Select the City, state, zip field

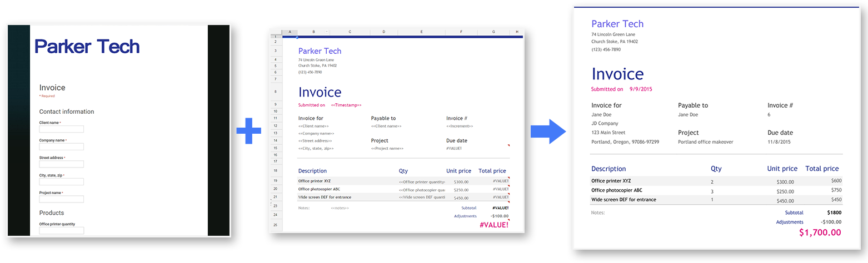(x=61, y=182)
